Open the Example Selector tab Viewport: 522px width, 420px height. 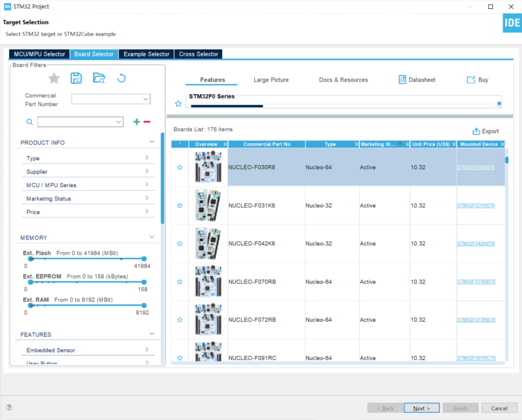[x=147, y=54]
